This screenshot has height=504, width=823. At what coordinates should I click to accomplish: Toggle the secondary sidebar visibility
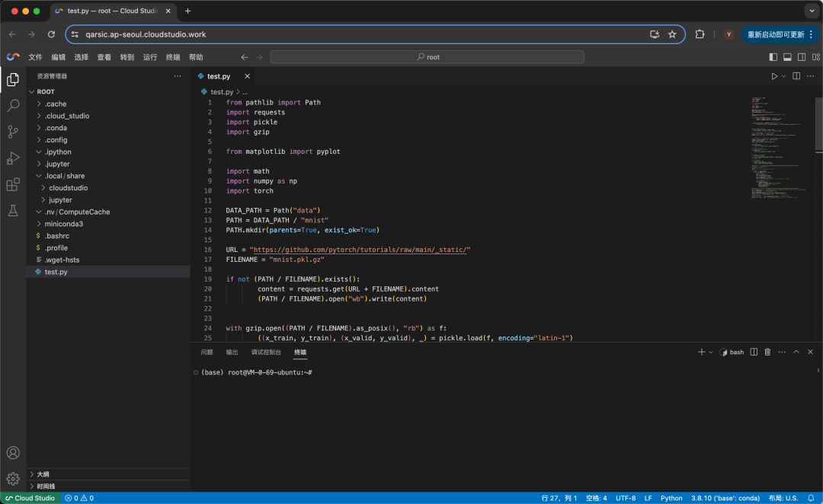click(802, 56)
